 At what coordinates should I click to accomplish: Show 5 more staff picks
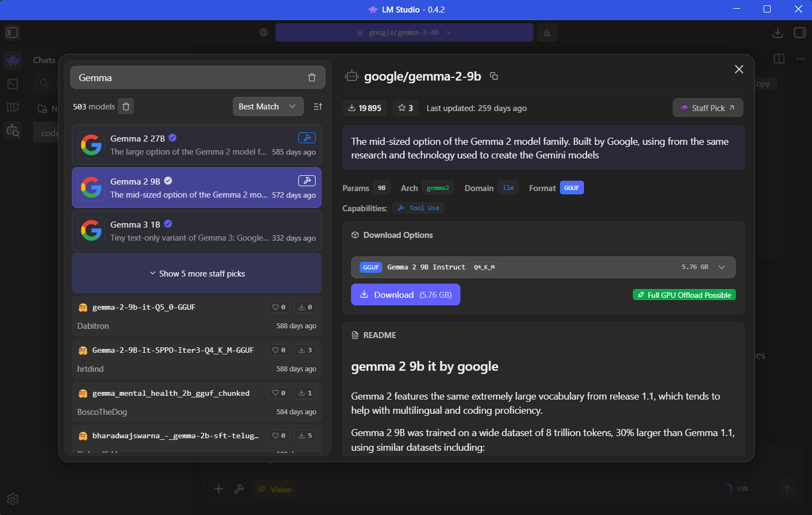click(196, 273)
